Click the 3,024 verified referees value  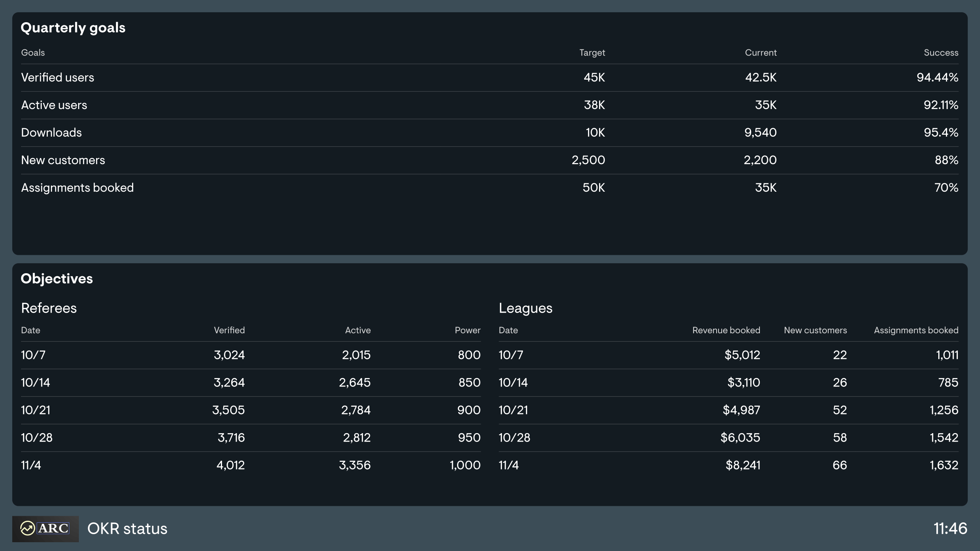tap(229, 355)
